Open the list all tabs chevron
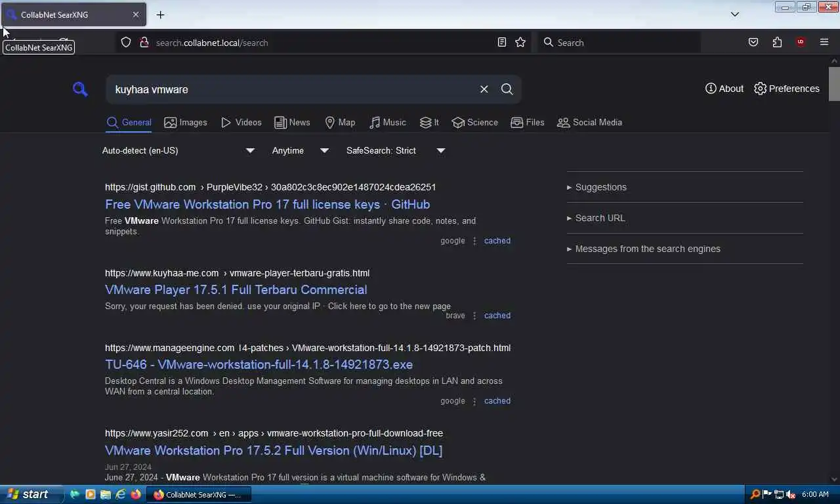The image size is (840, 504). pyautogui.click(x=735, y=14)
